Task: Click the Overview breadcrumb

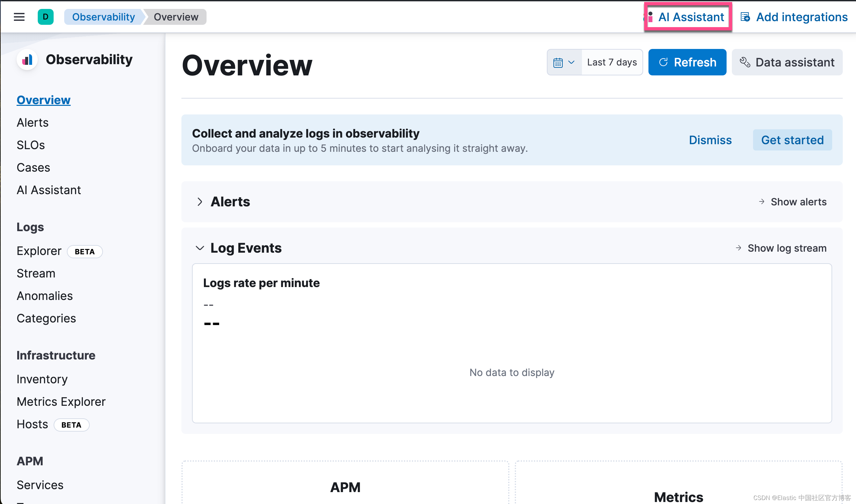Action: tap(176, 17)
